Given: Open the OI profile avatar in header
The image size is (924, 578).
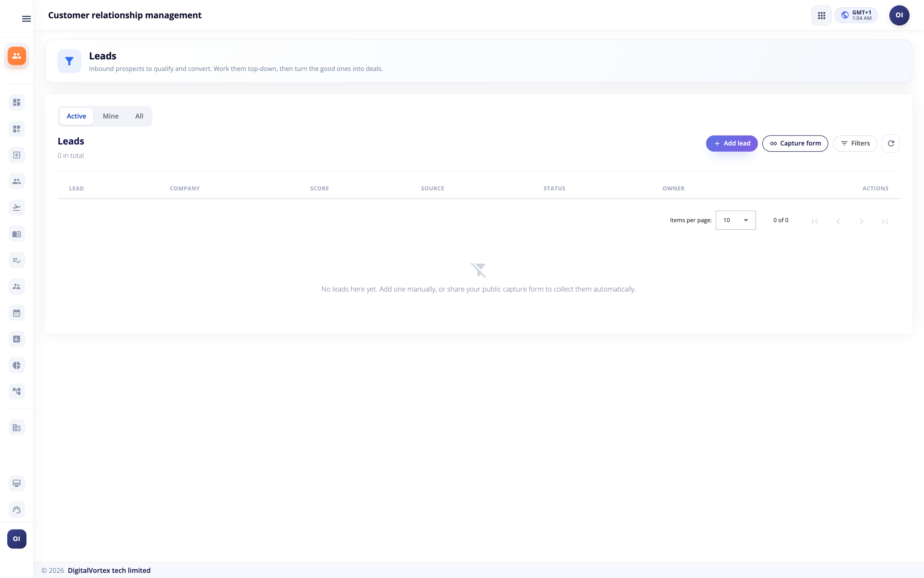Looking at the screenshot, I should [x=899, y=15].
